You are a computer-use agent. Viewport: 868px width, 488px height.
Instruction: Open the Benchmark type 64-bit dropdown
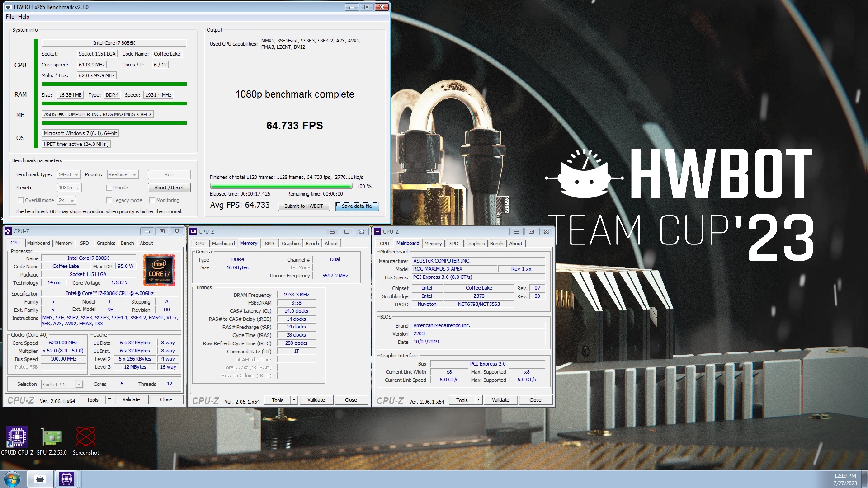[69, 174]
